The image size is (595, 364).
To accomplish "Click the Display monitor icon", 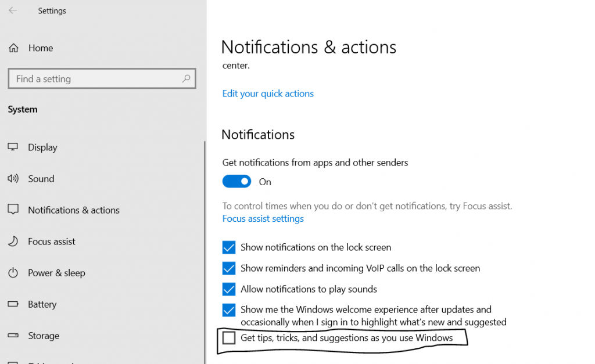I will (x=13, y=147).
